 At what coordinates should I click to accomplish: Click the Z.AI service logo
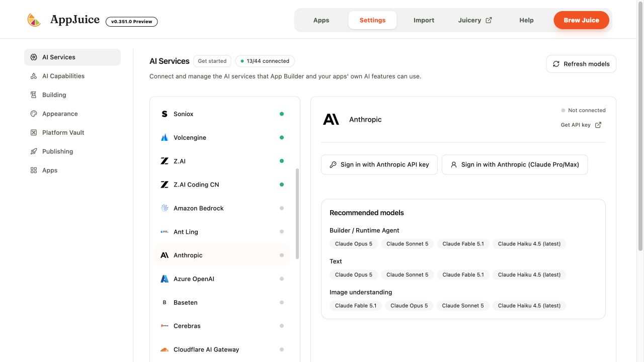coord(165,161)
